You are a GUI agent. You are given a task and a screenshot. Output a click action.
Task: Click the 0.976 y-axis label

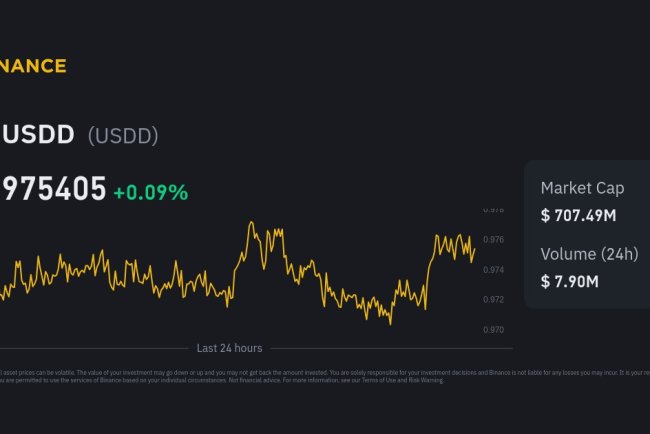click(x=494, y=240)
